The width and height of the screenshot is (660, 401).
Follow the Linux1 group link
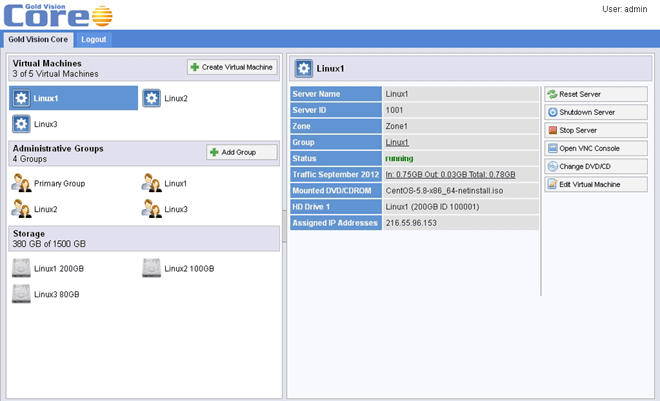pos(397,143)
